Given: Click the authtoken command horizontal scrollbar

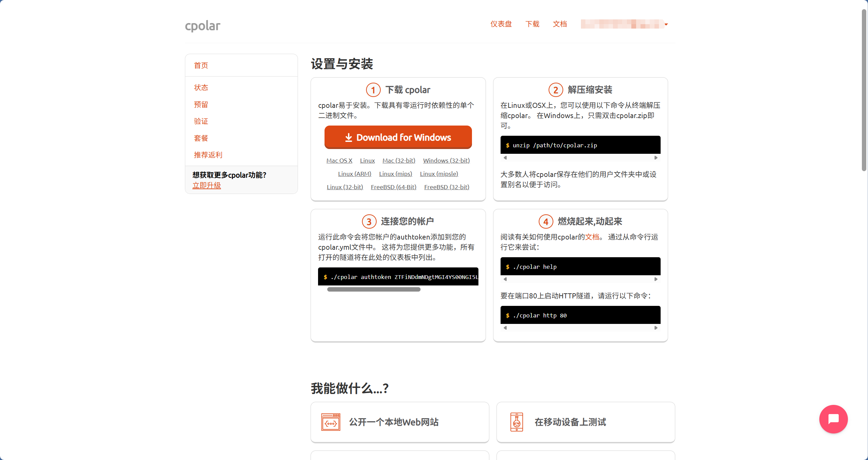Looking at the screenshot, I should [x=374, y=290].
